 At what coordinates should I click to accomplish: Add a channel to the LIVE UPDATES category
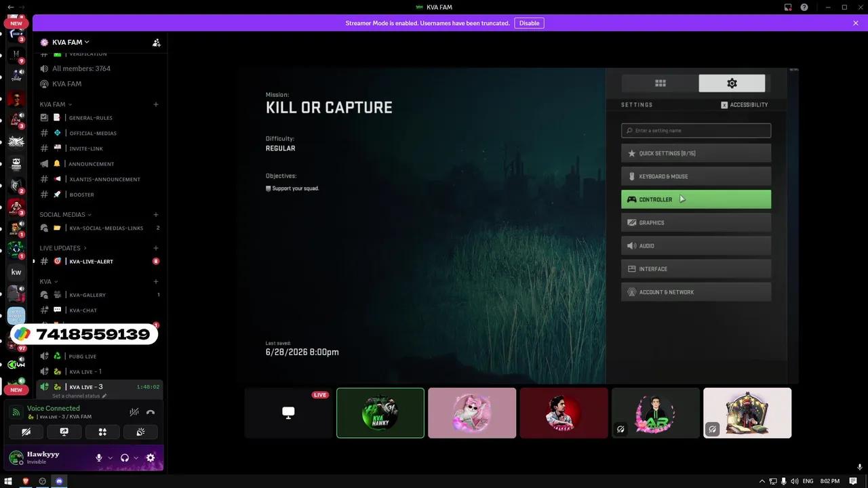click(156, 248)
